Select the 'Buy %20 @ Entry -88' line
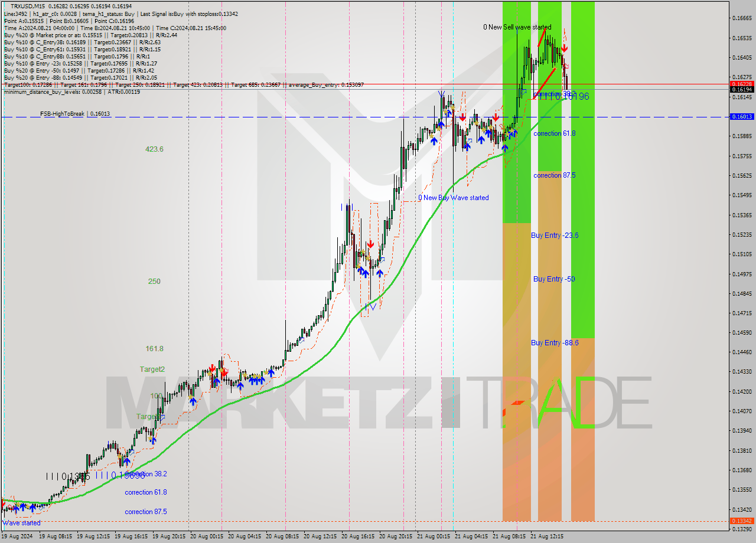Viewport: 756px width, 543px height. (x=80, y=77)
